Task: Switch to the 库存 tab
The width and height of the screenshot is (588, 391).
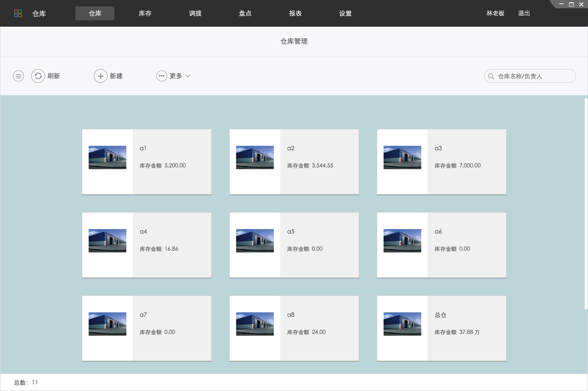Action: pyautogui.click(x=145, y=13)
